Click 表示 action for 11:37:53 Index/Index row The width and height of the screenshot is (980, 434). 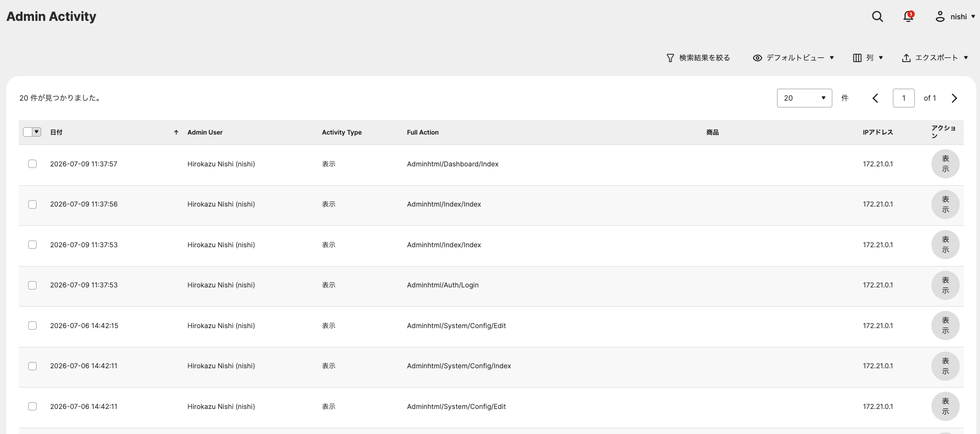[x=945, y=245]
